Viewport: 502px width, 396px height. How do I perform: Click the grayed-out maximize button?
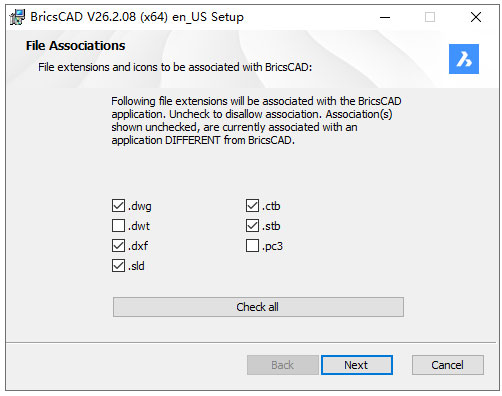(430, 17)
